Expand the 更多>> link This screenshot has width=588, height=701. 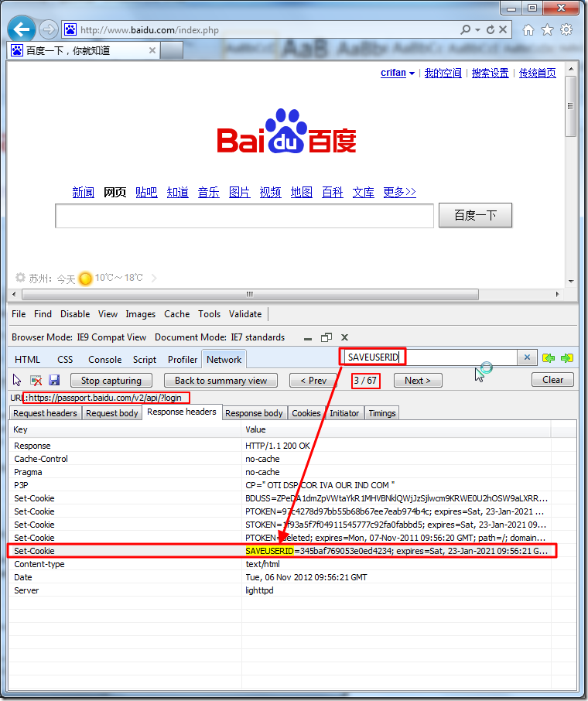click(400, 192)
